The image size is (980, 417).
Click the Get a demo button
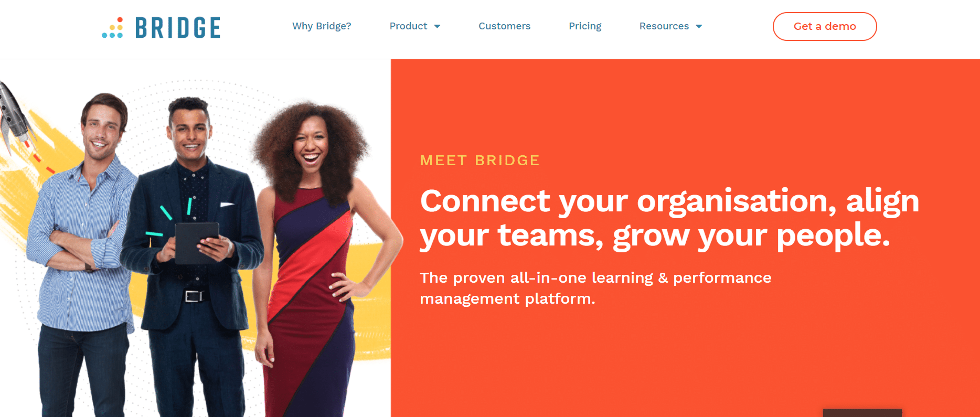(x=825, y=26)
